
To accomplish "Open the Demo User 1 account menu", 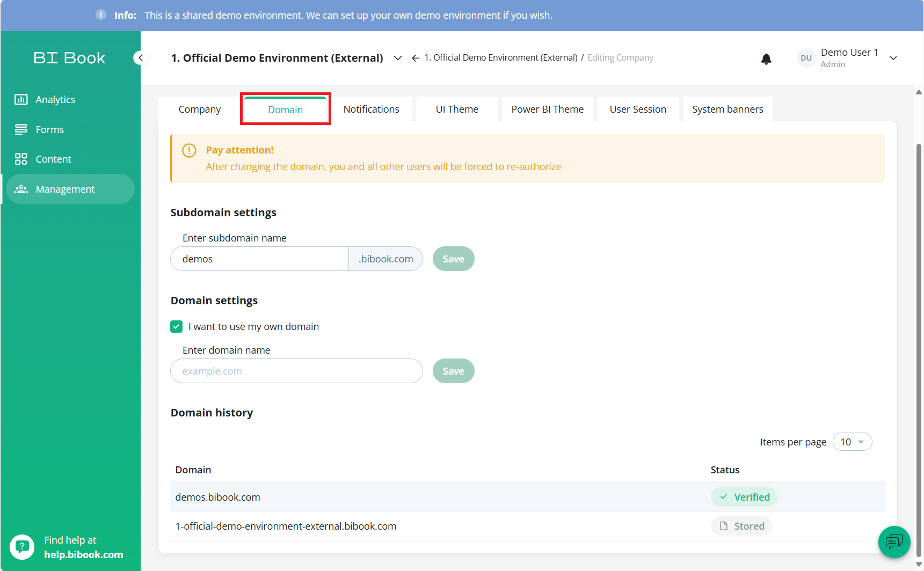I will [x=893, y=58].
